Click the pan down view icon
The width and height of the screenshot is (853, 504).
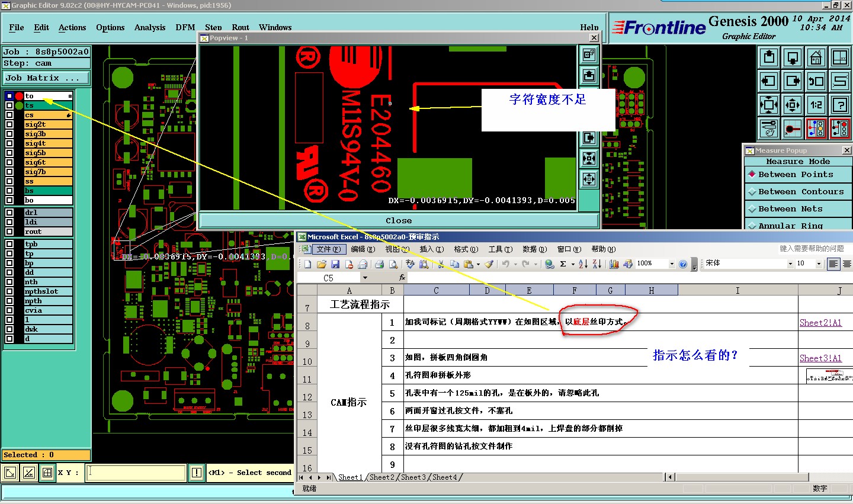click(793, 58)
